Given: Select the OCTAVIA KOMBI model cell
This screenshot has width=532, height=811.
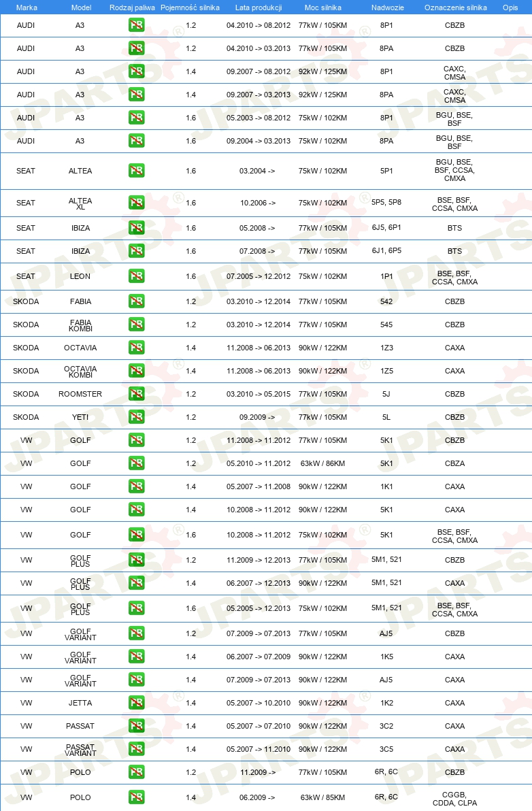Looking at the screenshot, I should [x=80, y=371].
